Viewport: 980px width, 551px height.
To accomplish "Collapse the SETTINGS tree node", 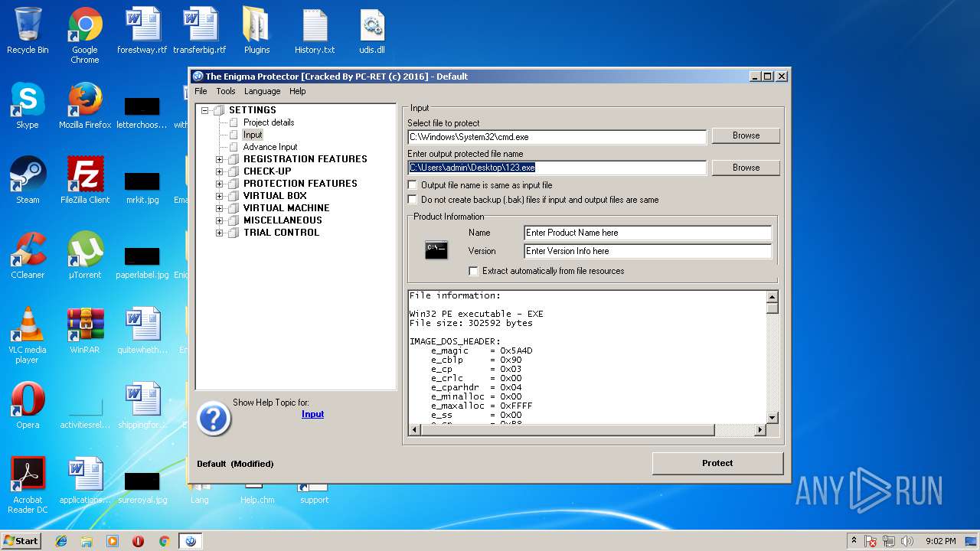I will (x=205, y=110).
